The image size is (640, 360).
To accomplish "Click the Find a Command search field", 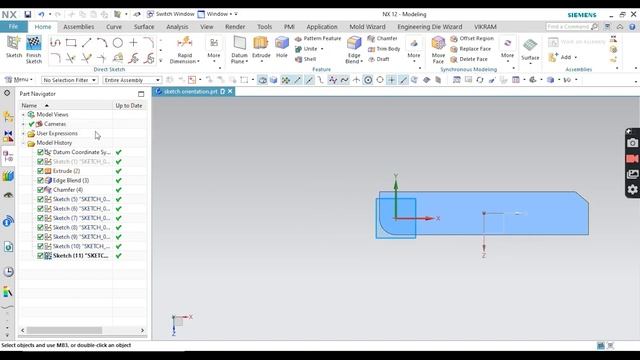I will tap(568, 27).
